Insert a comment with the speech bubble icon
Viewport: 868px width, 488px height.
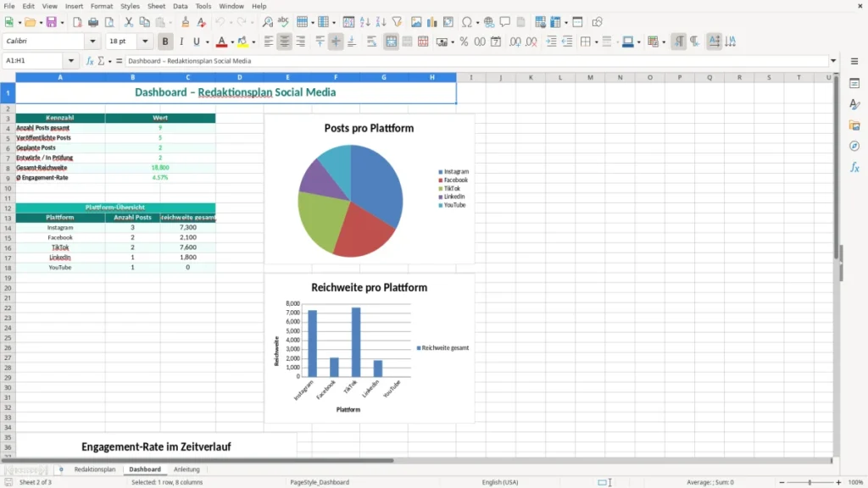click(x=505, y=22)
